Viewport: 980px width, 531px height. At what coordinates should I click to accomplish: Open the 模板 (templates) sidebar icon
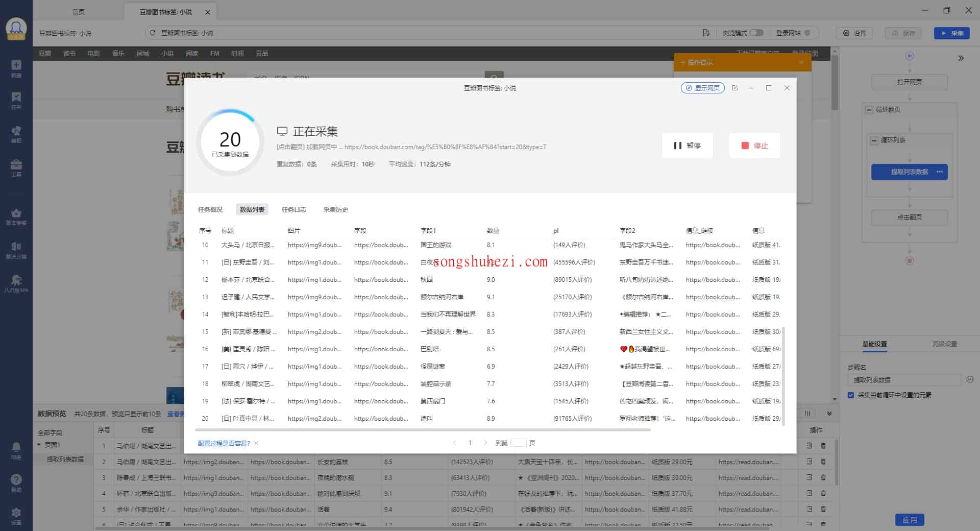(16, 134)
